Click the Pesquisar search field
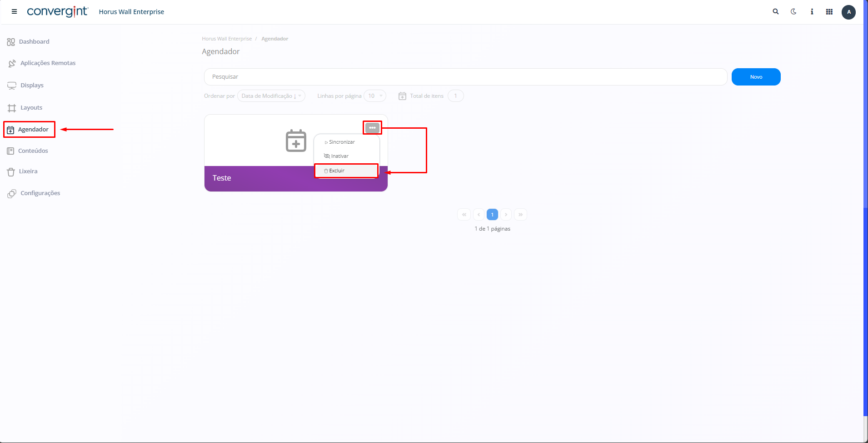868x443 pixels. (x=465, y=77)
